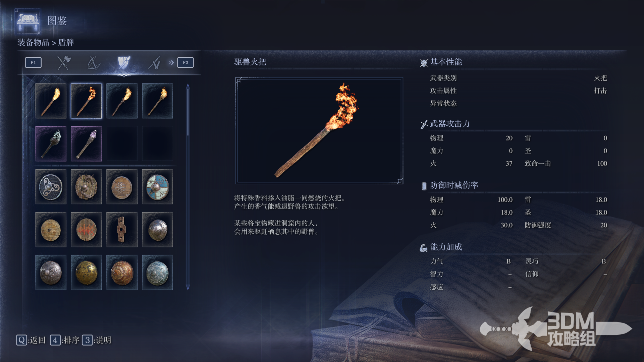The image size is (644, 362).
Task: Click the Q 返回 return prompt
Action: pos(31,340)
